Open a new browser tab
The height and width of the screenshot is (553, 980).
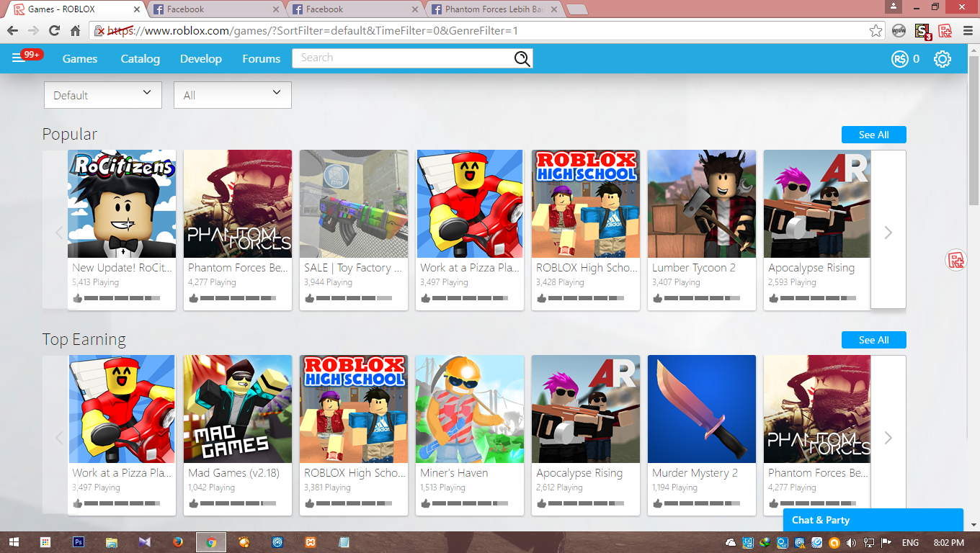tap(577, 9)
